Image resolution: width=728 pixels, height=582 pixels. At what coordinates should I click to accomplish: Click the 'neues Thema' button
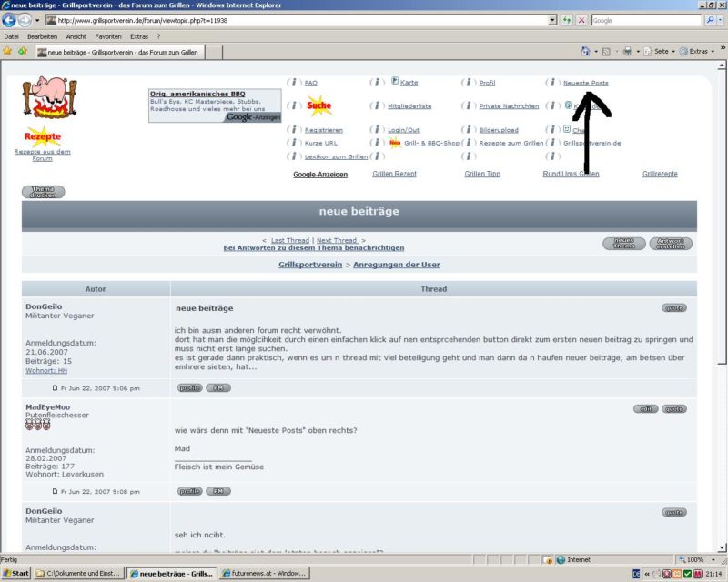(x=623, y=244)
